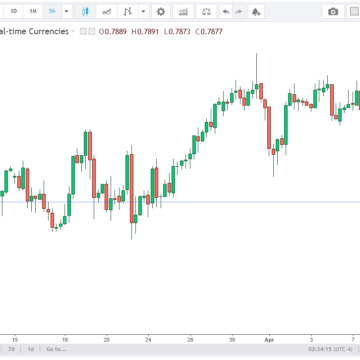The height and width of the screenshot is (360, 360).
Task: Open the chart style dropdown arrow
Action: (143, 12)
